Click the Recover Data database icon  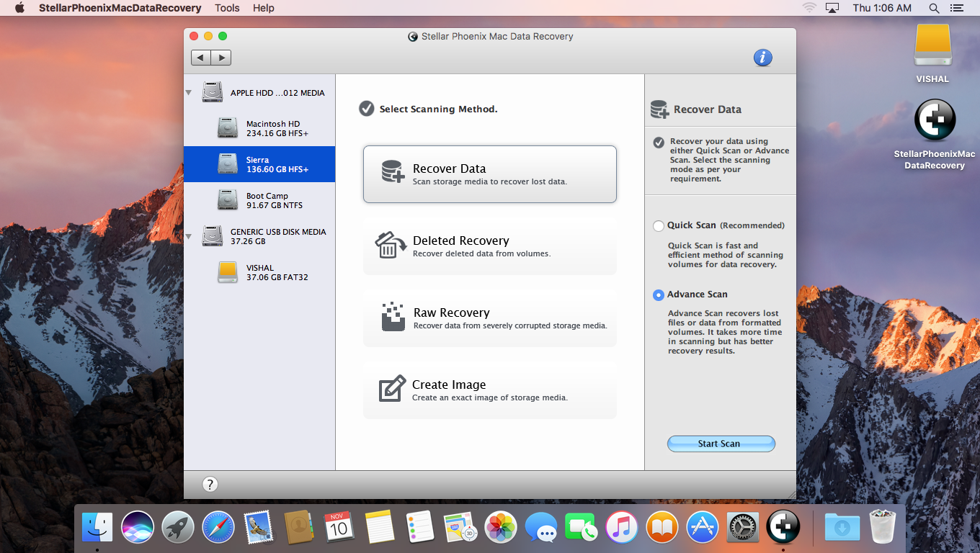tap(393, 171)
